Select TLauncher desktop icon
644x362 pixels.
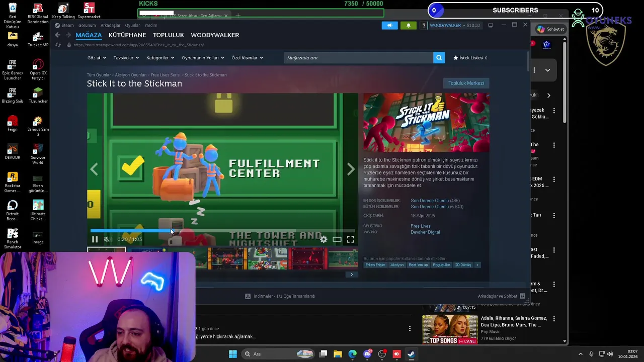point(38,95)
